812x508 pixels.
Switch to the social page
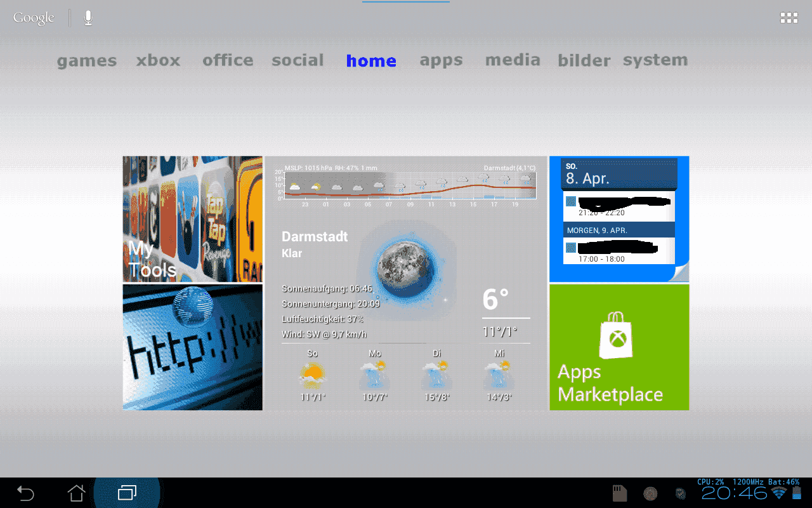(x=298, y=60)
